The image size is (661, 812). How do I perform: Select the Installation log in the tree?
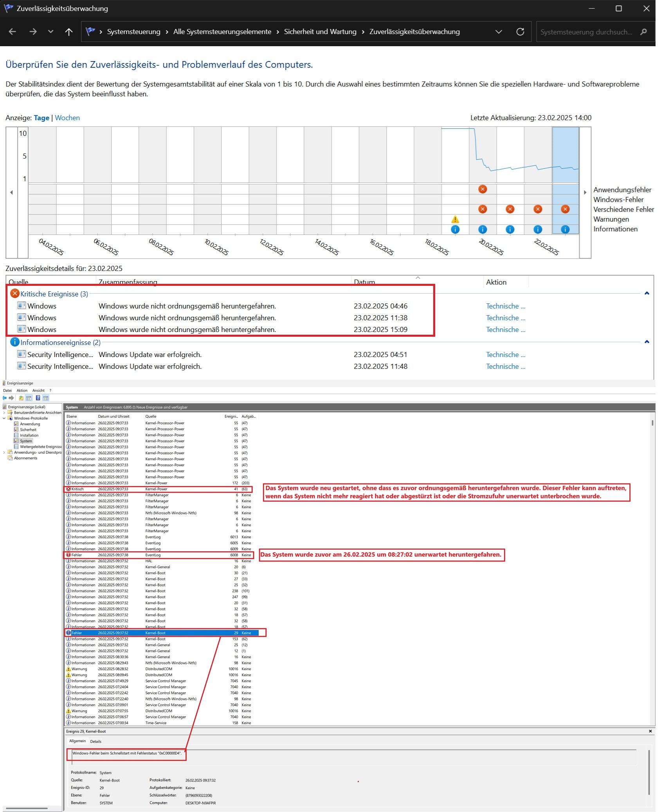click(x=29, y=435)
